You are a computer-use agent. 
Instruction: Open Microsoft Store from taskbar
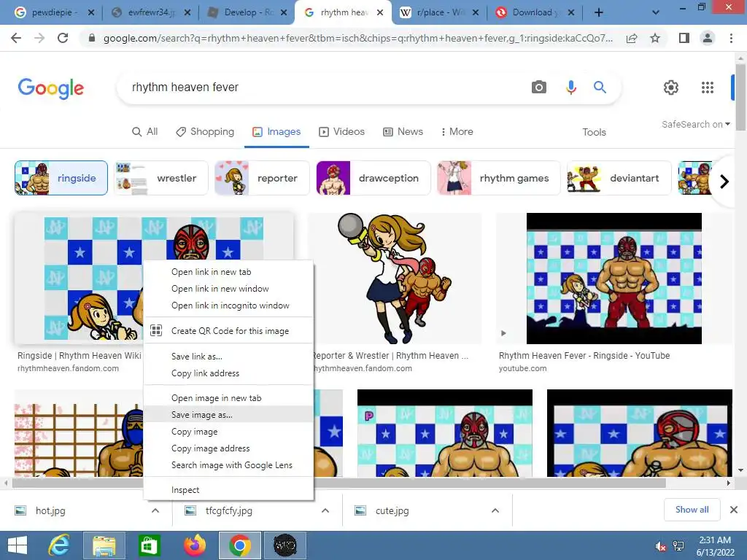(x=149, y=545)
